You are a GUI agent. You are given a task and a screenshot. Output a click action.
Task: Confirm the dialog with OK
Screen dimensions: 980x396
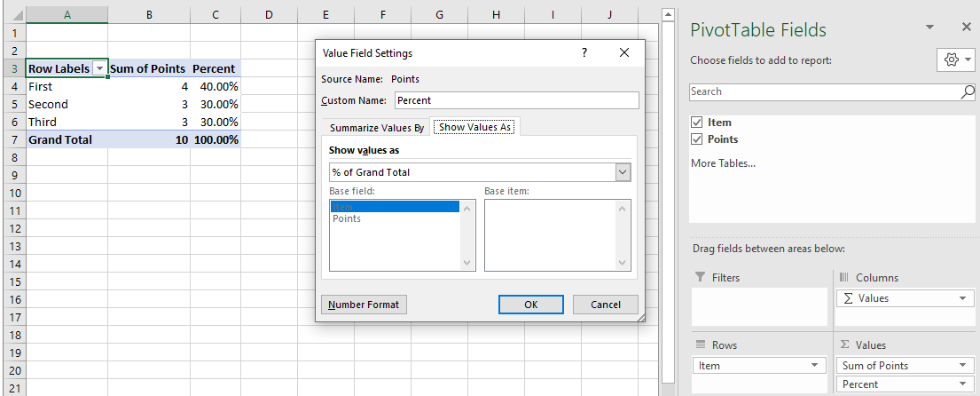coord(531,305)
